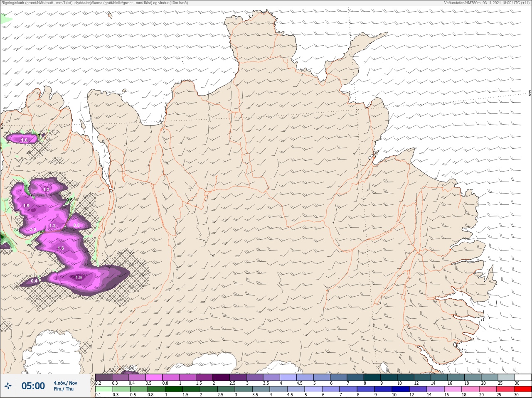Click the N99 latitude label on the left edge
The image size is (532, 398).
point(2,125)
